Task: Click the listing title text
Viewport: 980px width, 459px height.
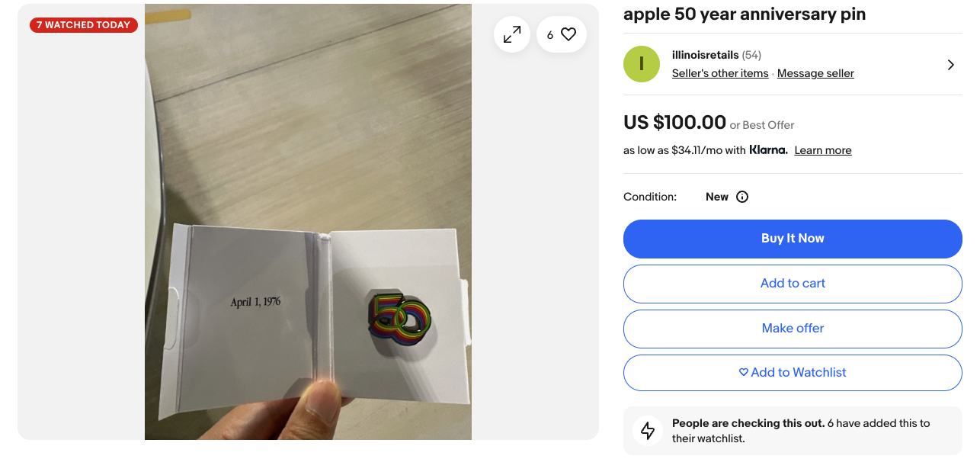Action: point(744,14)
